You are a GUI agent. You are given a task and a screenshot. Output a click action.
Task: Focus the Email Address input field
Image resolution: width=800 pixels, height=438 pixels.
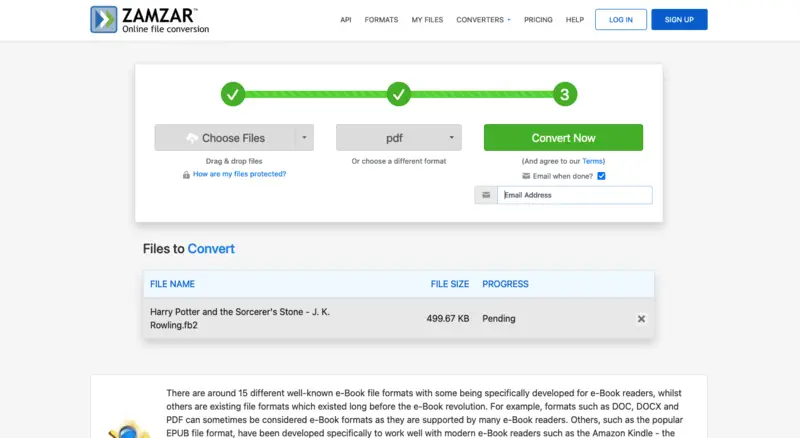pyautogui.click(x=574, y=195)
